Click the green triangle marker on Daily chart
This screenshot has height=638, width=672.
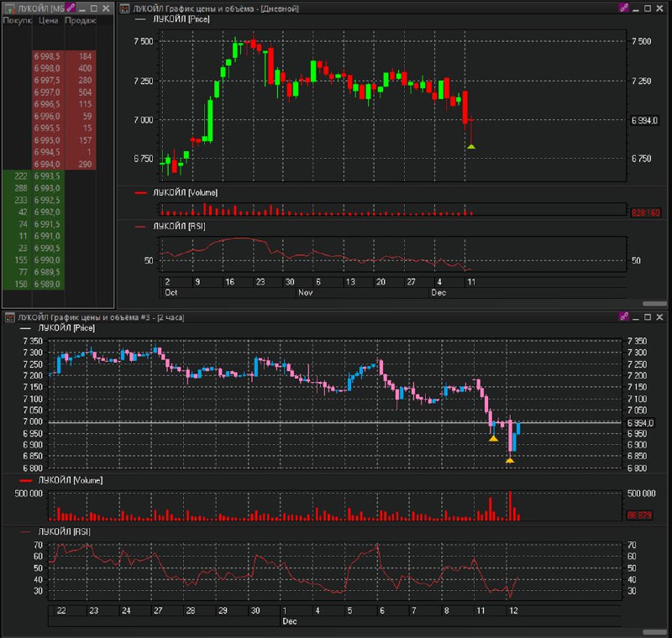pos(471,147)
